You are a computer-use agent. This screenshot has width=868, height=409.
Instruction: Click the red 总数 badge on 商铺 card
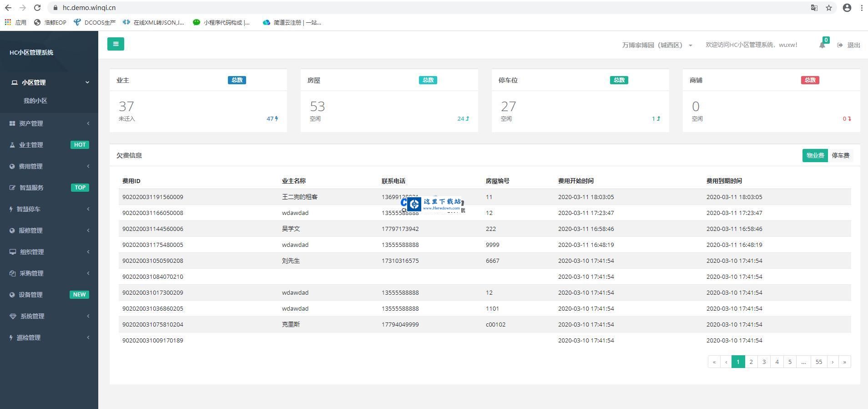(810, 80)
